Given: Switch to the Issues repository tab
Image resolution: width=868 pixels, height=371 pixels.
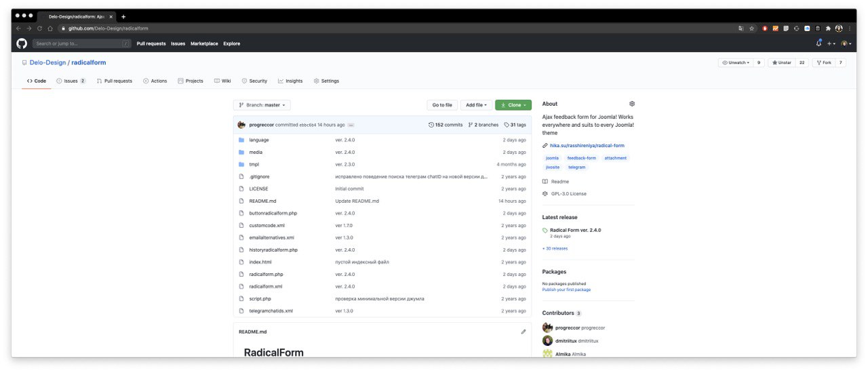Looking at the screenshot, I should click(71, 81).
